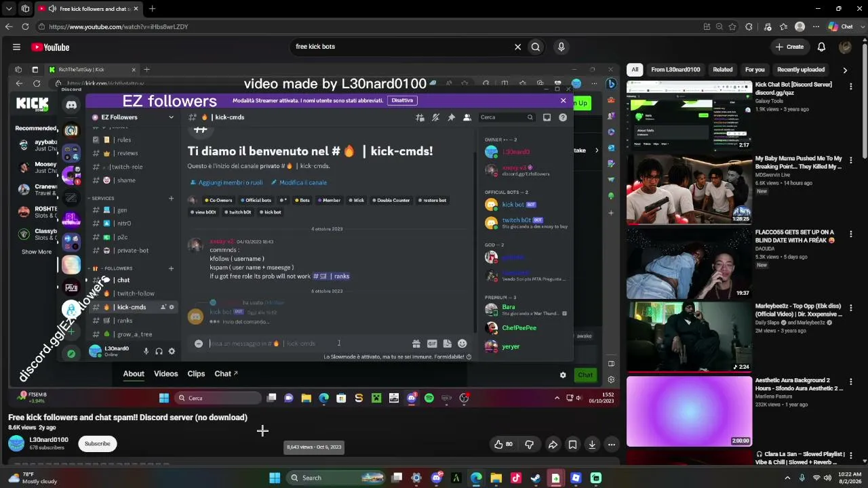Select the For you filter chip
868x488 pixels.
coord(755,70)
